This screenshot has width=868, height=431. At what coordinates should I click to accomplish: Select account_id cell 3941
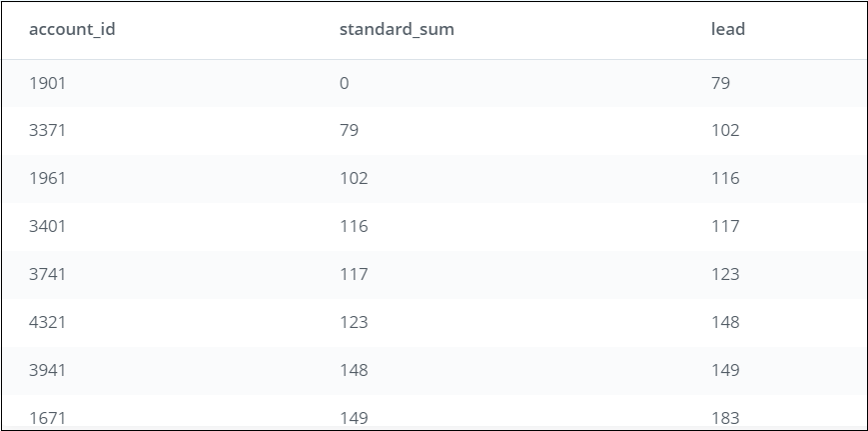[x=47, y=370]
